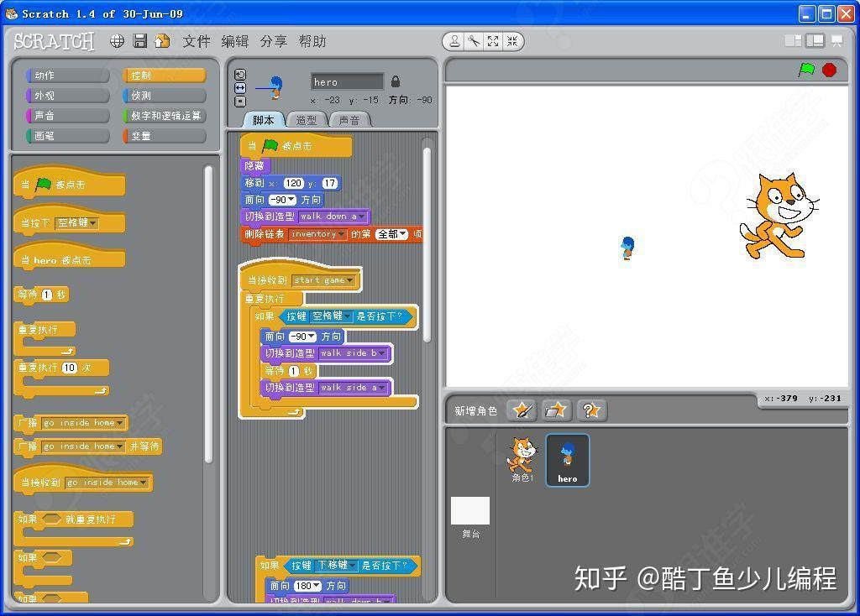Click the green flag to start
Image resolution: width=860 pixels, height=616 pixels.
point(806,70)
